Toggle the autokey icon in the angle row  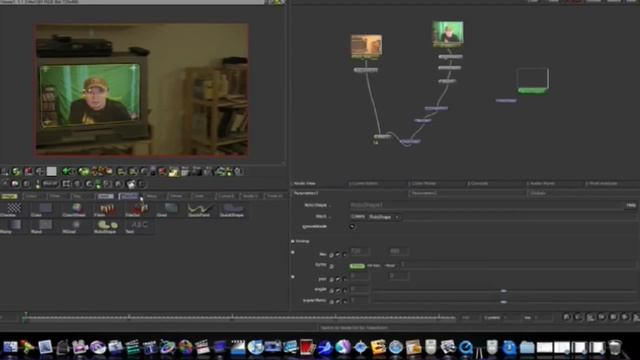coord(338,290)
